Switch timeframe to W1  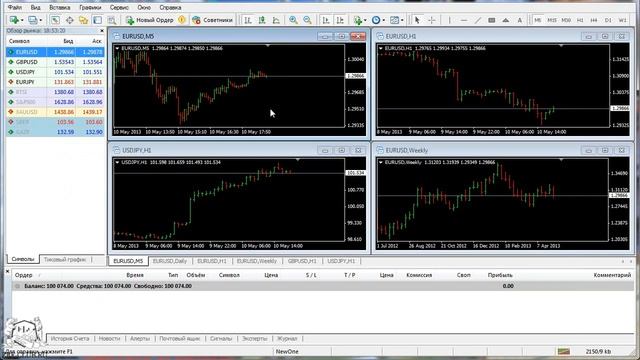coord(622,20)
